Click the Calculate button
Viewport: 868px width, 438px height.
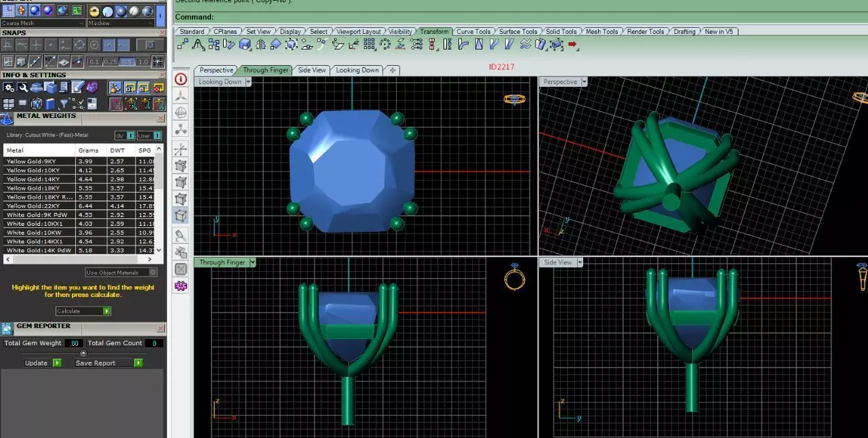[x=83, y=311]
